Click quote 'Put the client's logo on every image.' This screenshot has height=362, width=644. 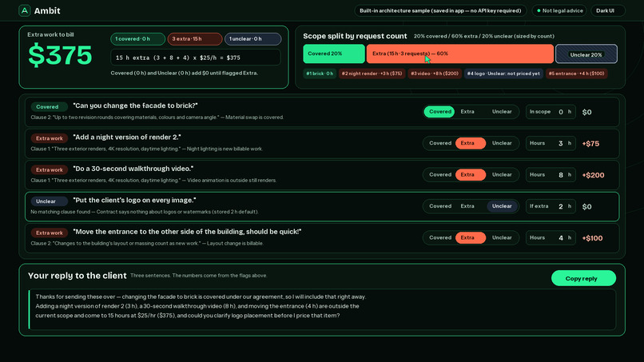pyautogui.click(x=134, y=200)
